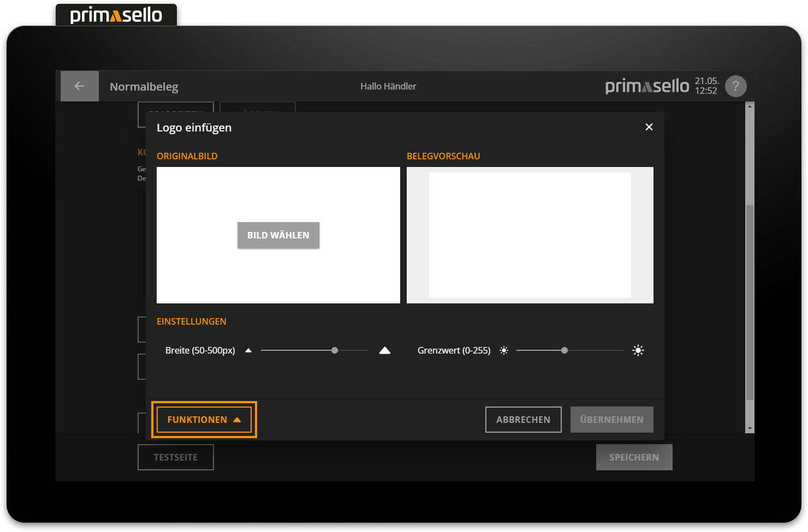Click the primasello tab at top left
The width and height of the screenshot is (808, 532).
[116, 15]
